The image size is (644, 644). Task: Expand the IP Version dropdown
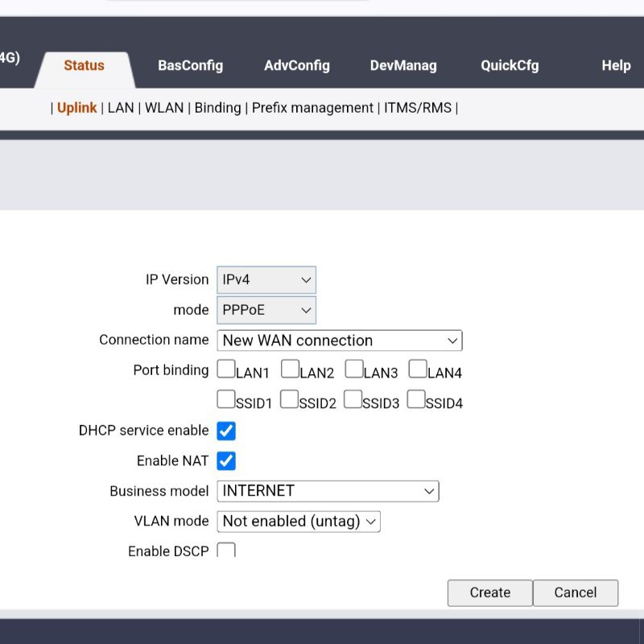266,280
